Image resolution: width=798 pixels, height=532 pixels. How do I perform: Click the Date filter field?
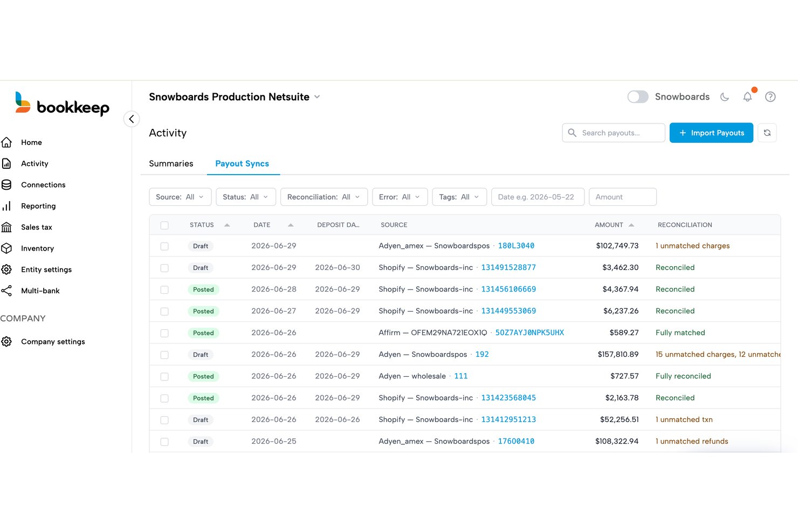click(x=538, y=197)
